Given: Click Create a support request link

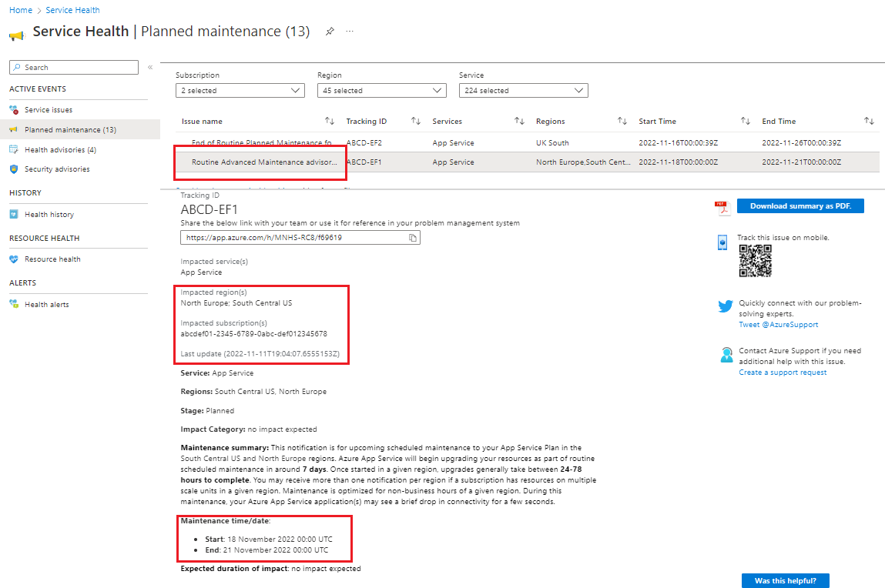Looking at the screenshot, I should (783, 373).
